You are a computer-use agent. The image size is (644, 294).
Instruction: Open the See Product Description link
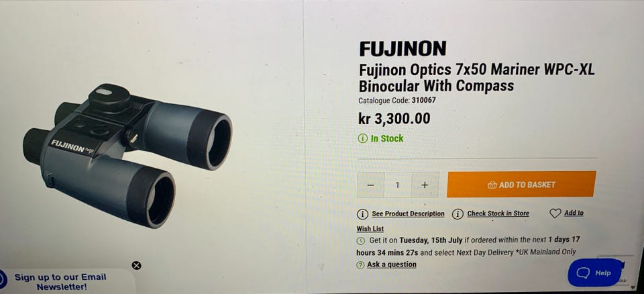click(x=408, y=214)
